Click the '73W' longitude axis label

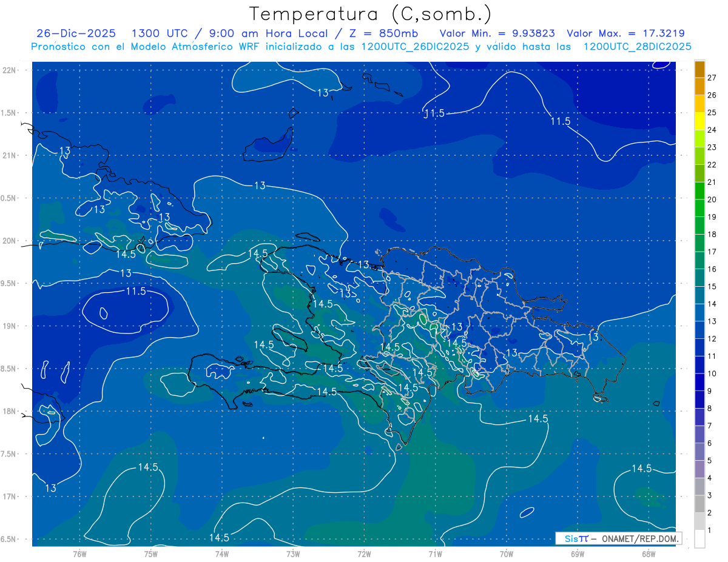pyautogui.click(x=293, y=554)
